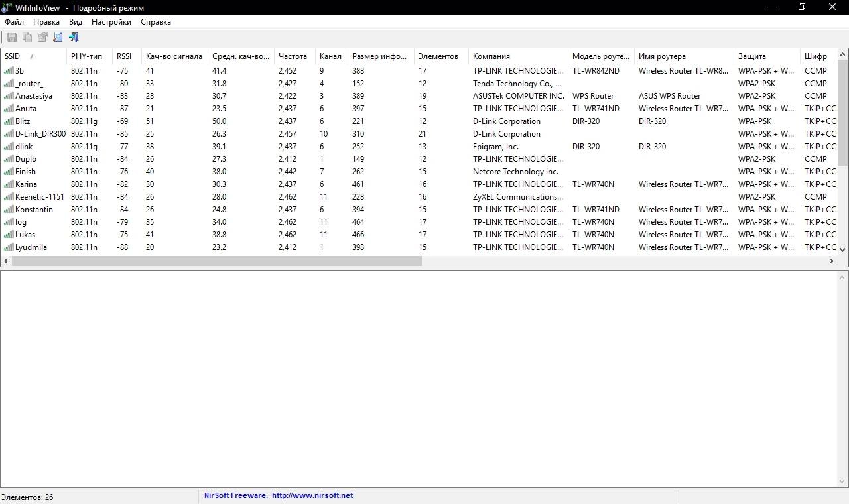Click the lower pane scrollbar down arrow

click(x=843, y=481)
